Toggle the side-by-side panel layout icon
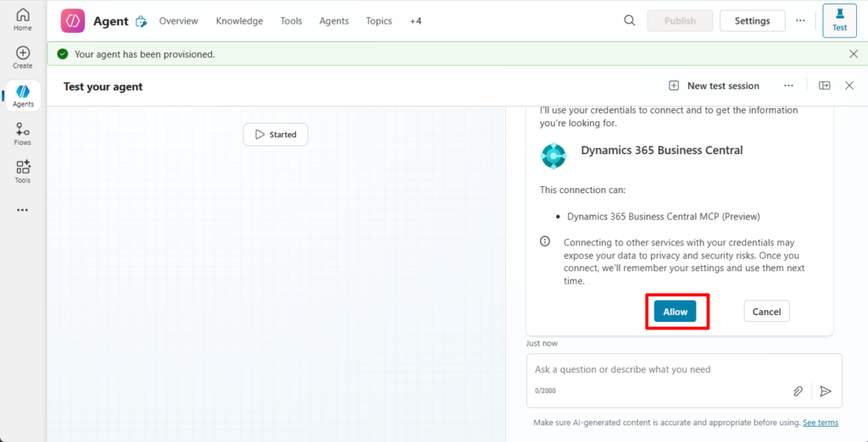Image resolution: width=868 pixels, height=442 pixels. (x=824, y=86)
